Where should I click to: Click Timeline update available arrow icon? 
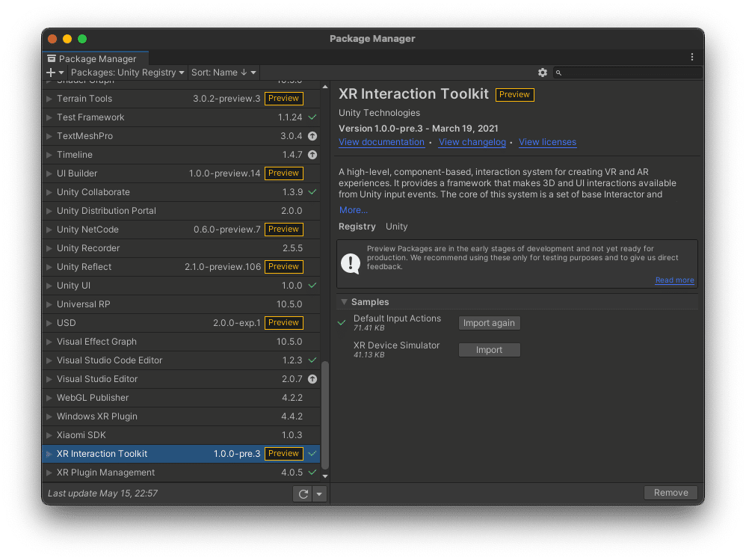pyautogui.click(x=312, y=155)
